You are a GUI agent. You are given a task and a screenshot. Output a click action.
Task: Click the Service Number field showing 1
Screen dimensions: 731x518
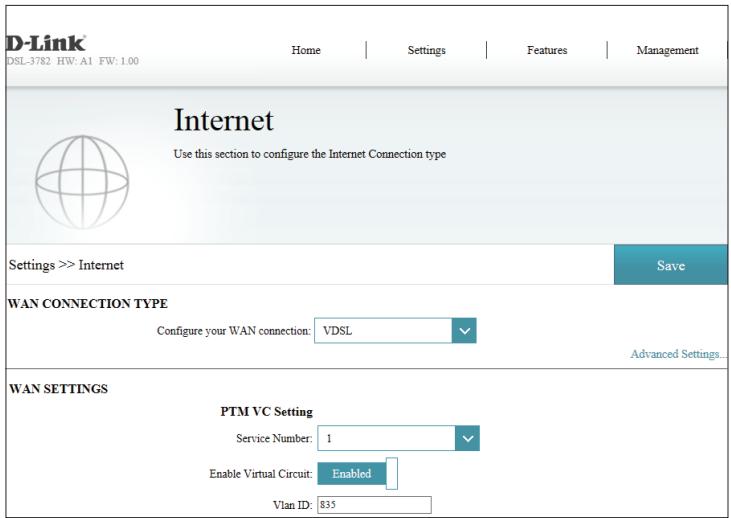(x=384, y=438)
